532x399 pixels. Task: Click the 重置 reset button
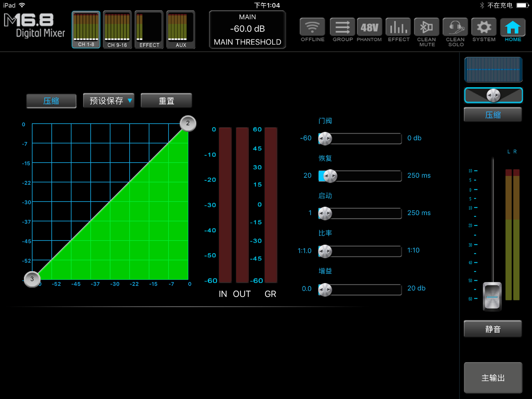tap(166, 101)
